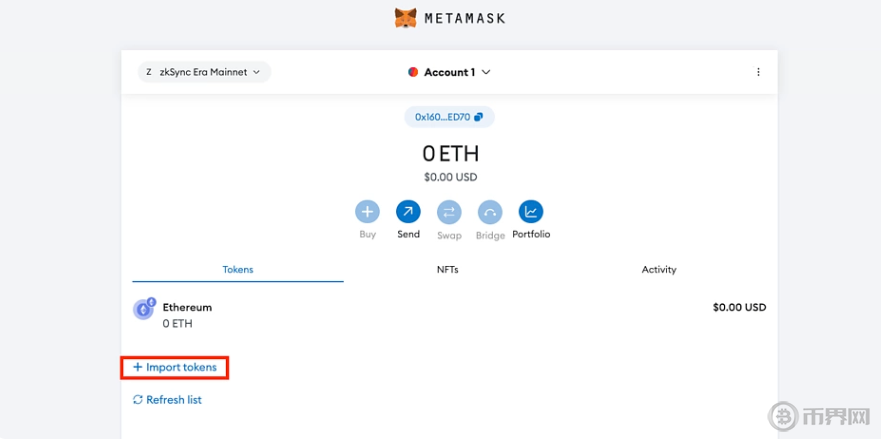Open the Activity tab
The image size is (881, 444).
point(659,270)
